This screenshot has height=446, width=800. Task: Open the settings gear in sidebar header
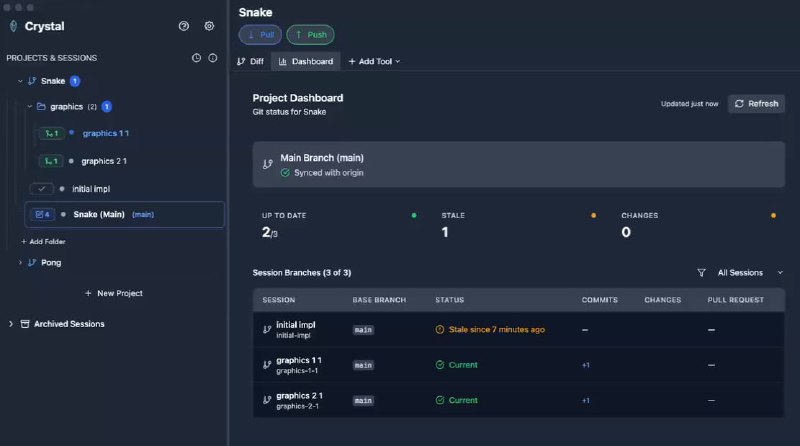click(209, 26)
